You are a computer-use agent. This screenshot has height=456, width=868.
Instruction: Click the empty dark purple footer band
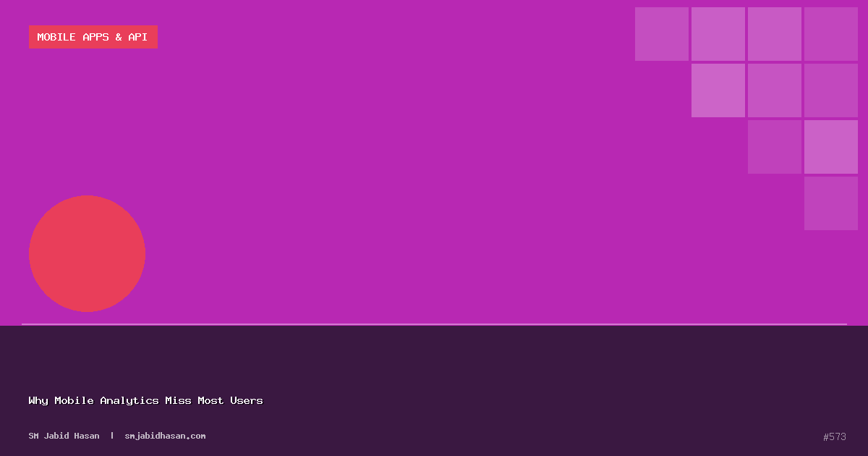(x=506, y=362)
